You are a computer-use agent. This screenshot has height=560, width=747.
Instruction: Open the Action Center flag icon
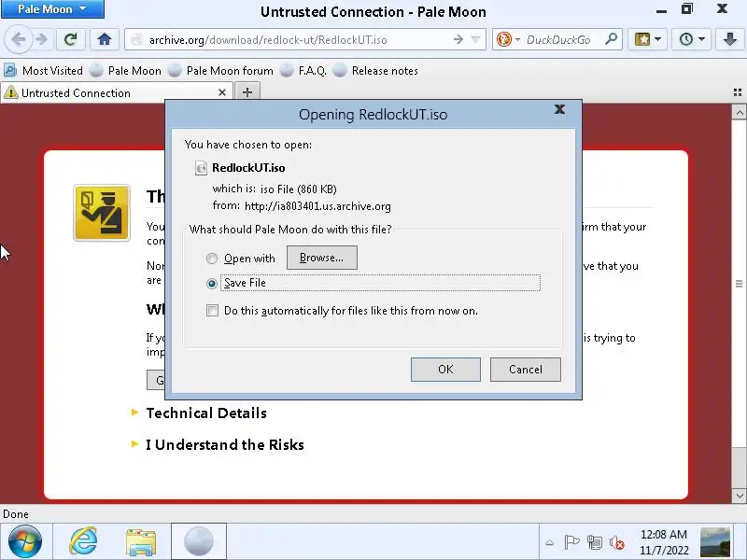pos(571,542)
